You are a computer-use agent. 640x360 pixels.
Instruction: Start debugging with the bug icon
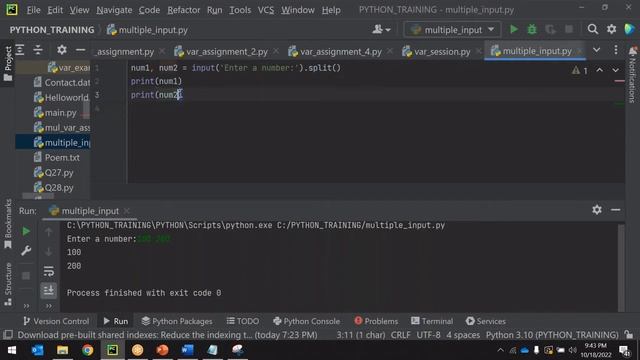pyautogui.click(x=531, y=29)
